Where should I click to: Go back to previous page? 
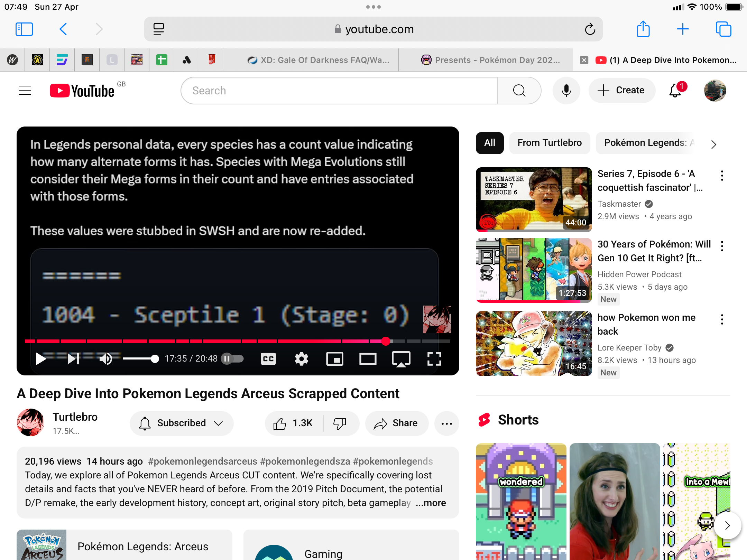[x=63, y=29]
